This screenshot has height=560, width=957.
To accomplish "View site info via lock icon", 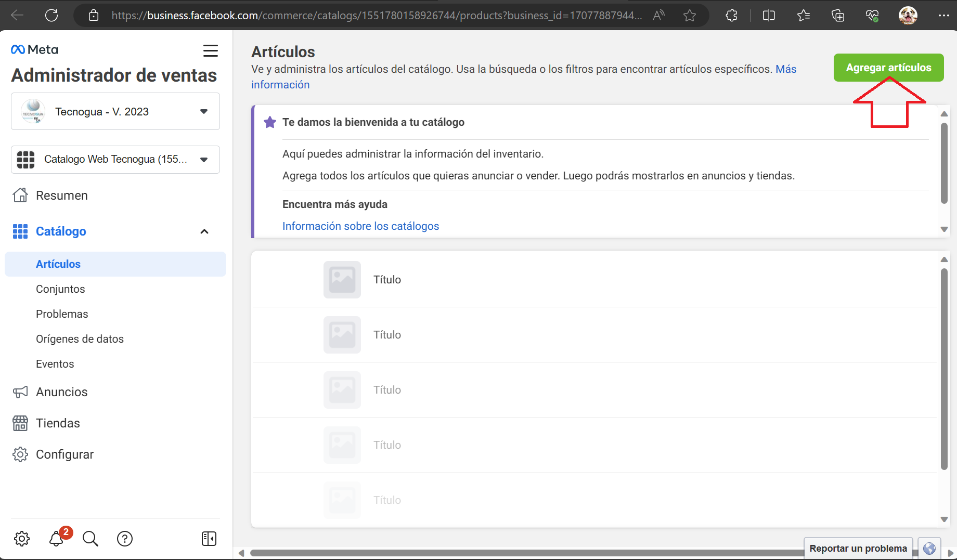I will tap(94, 15).
